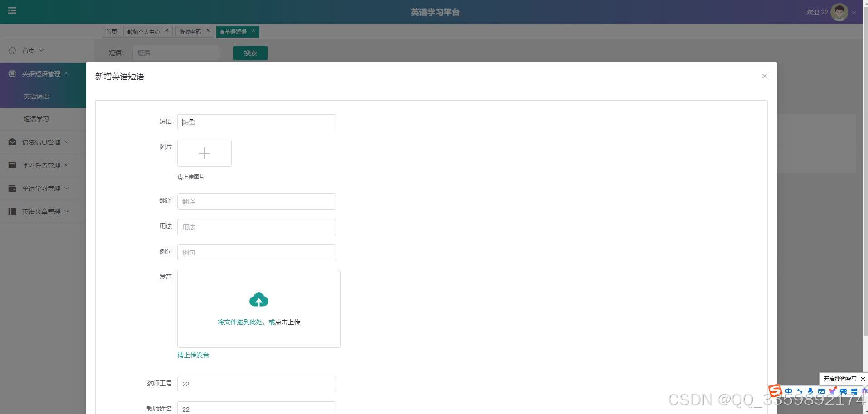The image size is (868, 414).
Task: Close the 新增英语短语 dialog
Action: pyautogui.click(x=764, y=76)
